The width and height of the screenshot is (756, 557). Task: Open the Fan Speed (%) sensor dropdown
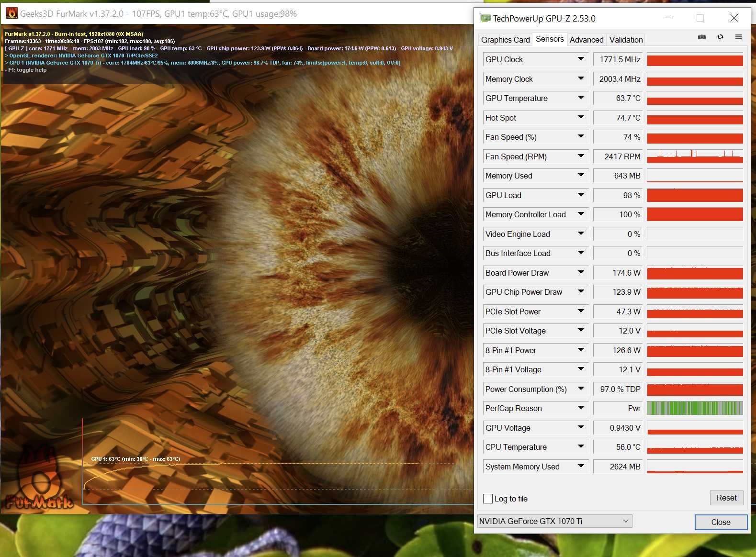click(581, 137)
